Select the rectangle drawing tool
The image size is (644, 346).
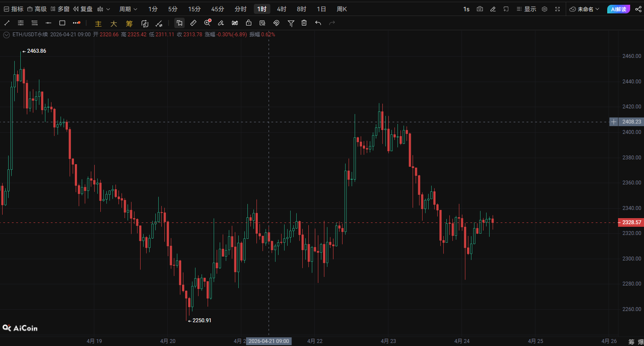tap(62, 23)
